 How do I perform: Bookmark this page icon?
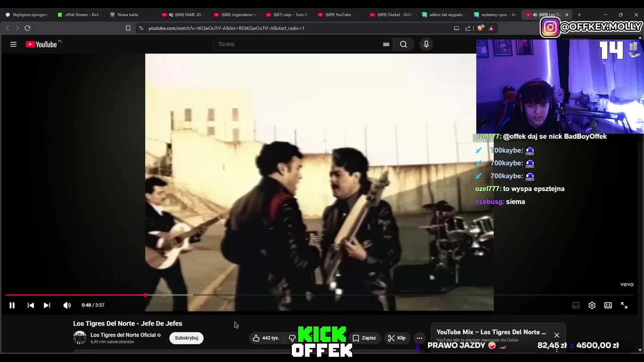(128, 28)
